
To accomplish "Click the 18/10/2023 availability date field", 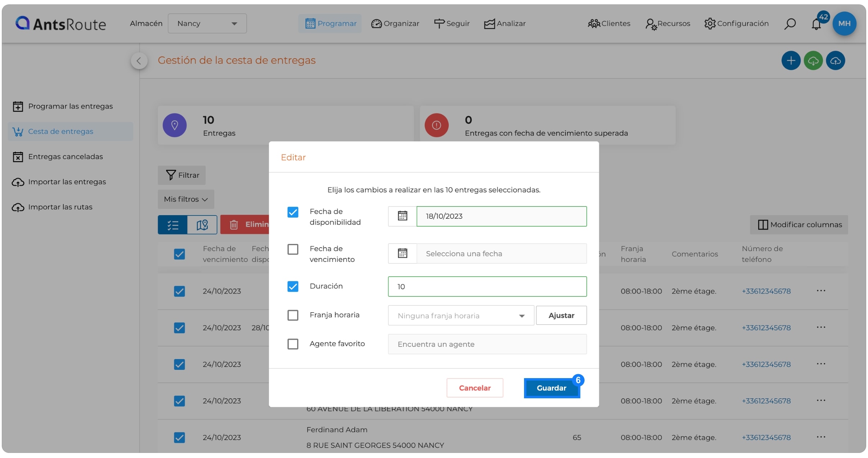I will pos(502,216).
